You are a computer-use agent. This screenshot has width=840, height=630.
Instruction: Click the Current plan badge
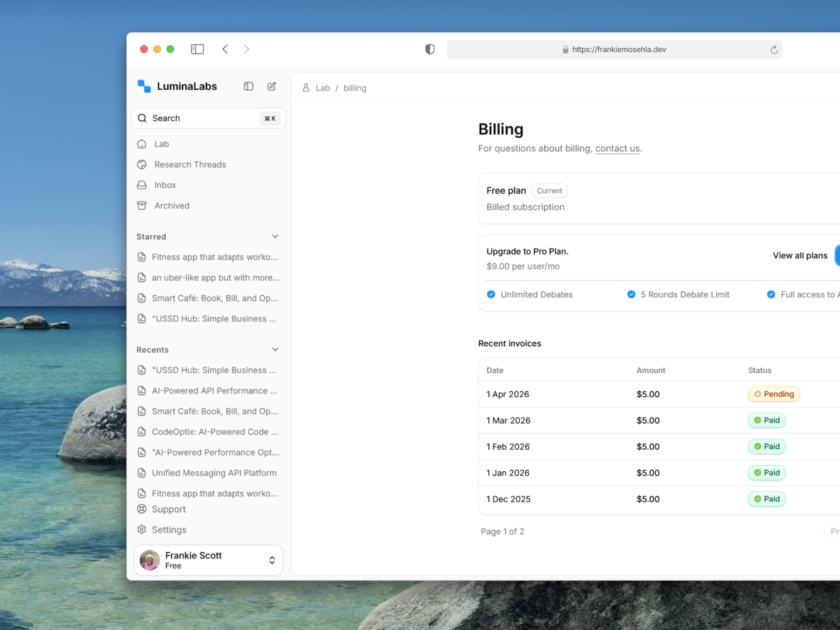[x=549, y=191]
